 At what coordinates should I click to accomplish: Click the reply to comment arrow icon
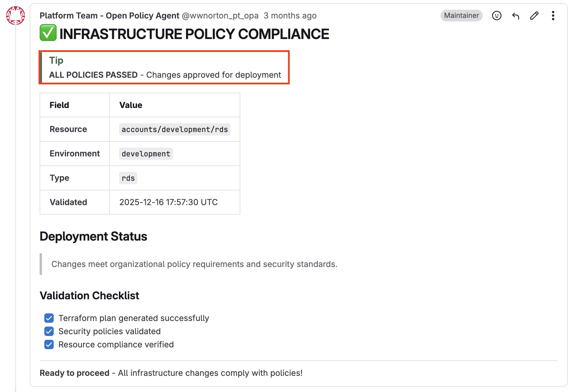click(x=516, y=16)
